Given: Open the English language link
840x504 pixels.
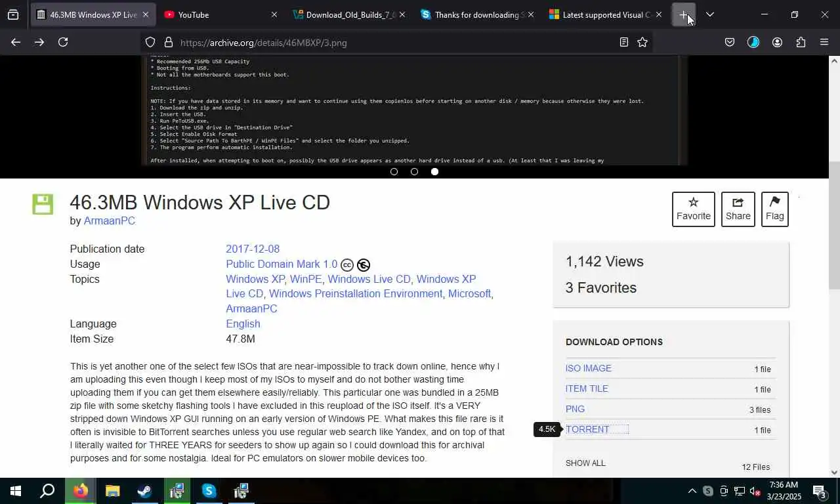Looking at the screenshot, I should pyautogui.click(x=243, y=324).
